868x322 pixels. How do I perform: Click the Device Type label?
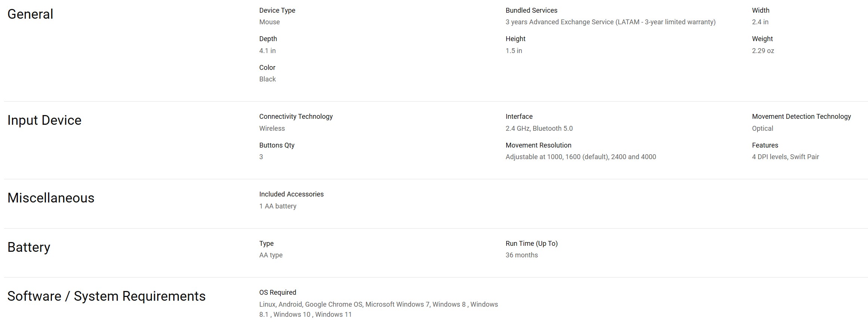point(277,10)
